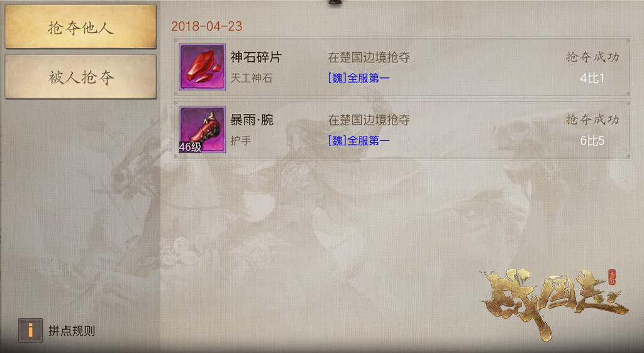Click the 天工神石 subtitle
Screen dimensions: 644x353
pos(251,78)
